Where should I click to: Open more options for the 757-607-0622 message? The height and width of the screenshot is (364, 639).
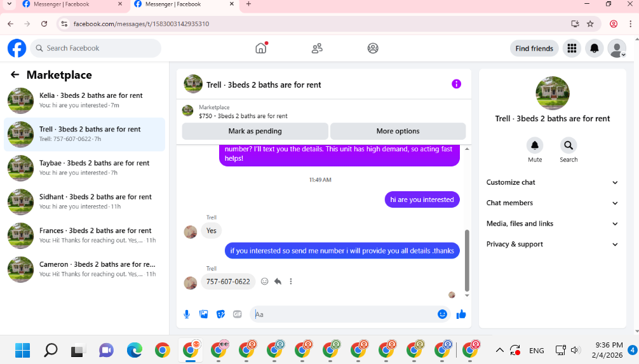(x=290, y=281)
